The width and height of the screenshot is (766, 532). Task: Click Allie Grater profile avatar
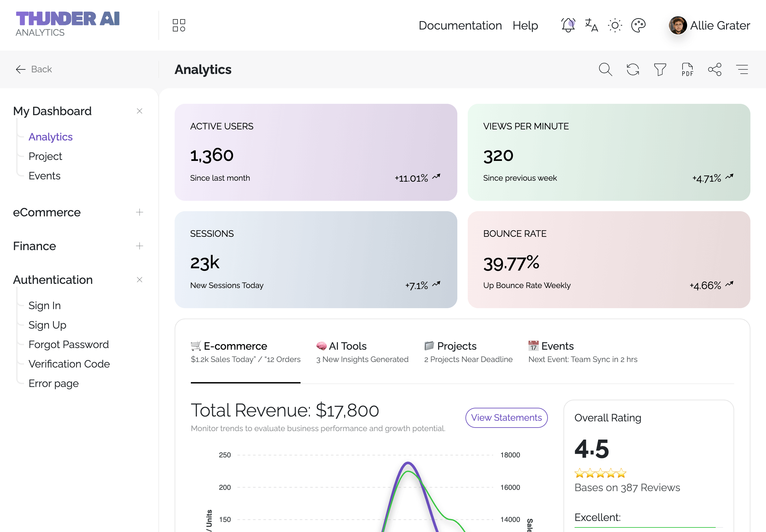point(678,25)
